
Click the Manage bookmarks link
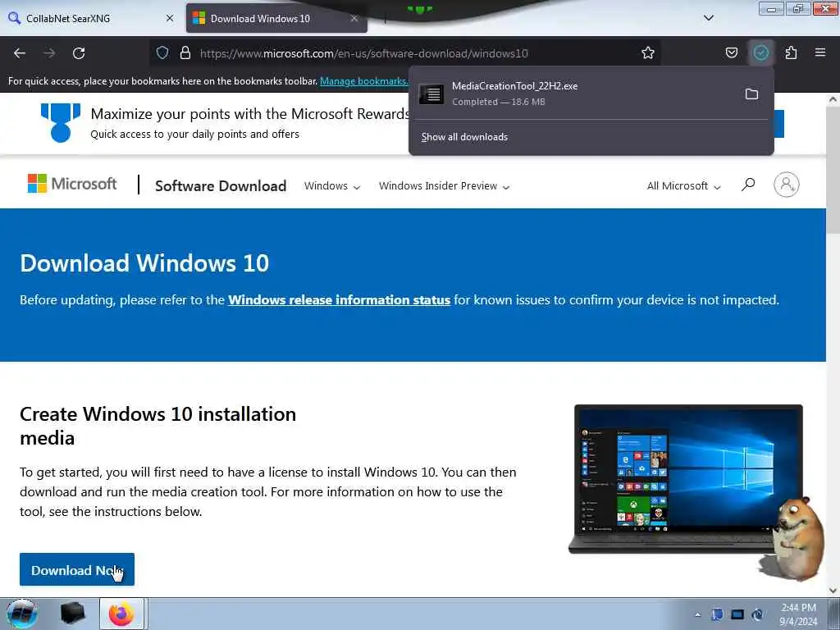(363, 81)
